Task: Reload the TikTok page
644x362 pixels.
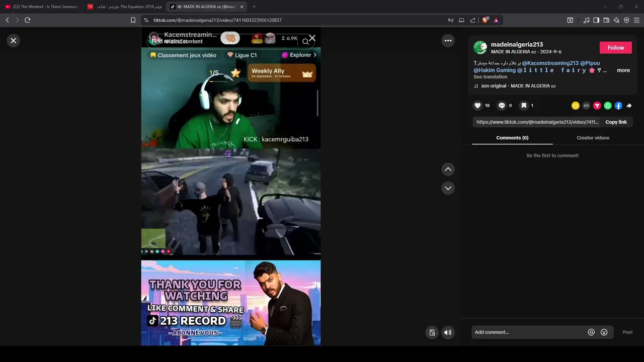Action: click(28, 20)
